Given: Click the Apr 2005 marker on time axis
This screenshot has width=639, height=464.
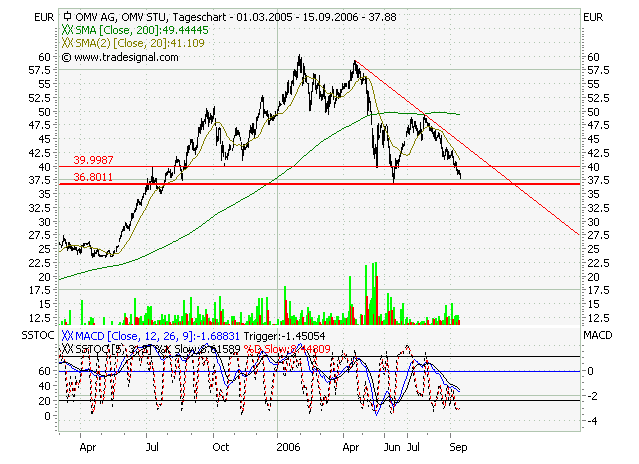Looking at the screenshot, I should 88,450.
